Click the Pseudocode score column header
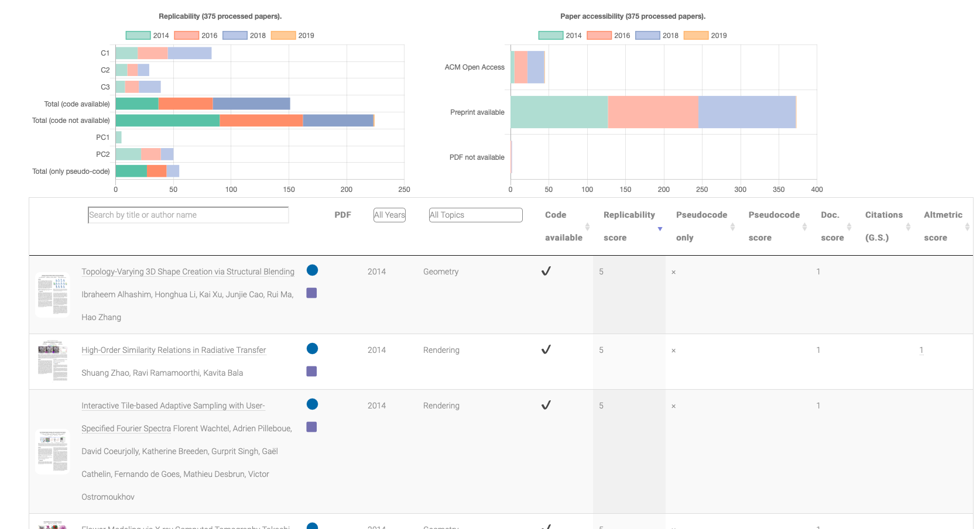980x529 pixels. 774,226
